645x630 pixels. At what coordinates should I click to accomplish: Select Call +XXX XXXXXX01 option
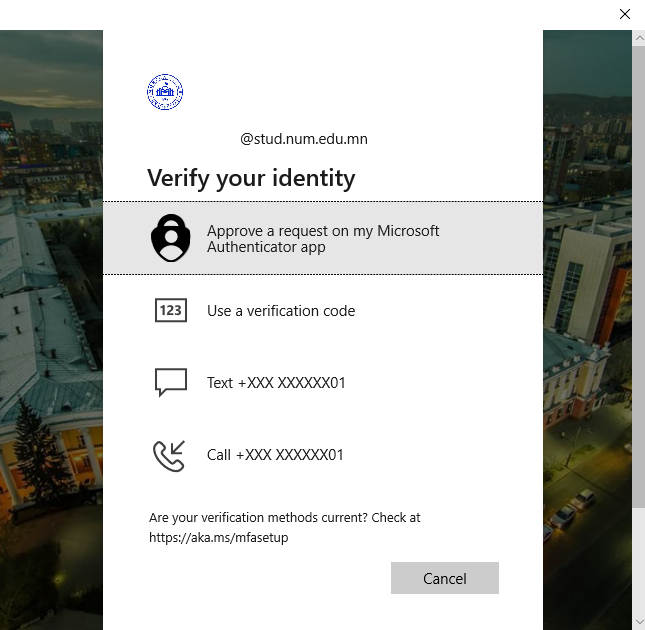click(x=323, y=455)
